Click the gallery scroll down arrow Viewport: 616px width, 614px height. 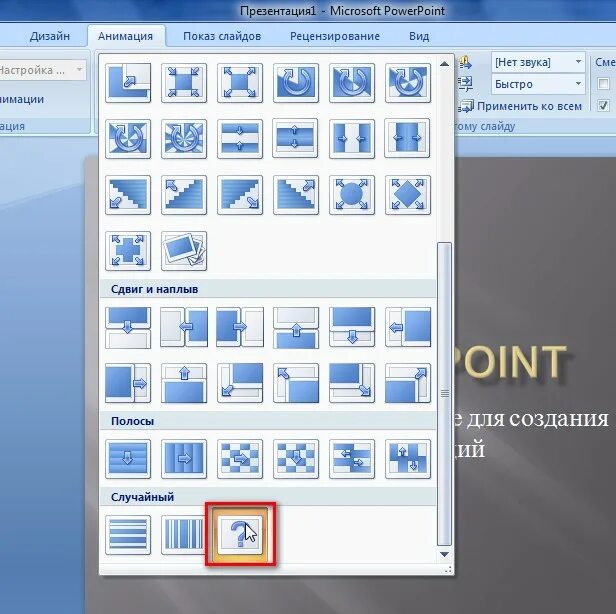444,554
